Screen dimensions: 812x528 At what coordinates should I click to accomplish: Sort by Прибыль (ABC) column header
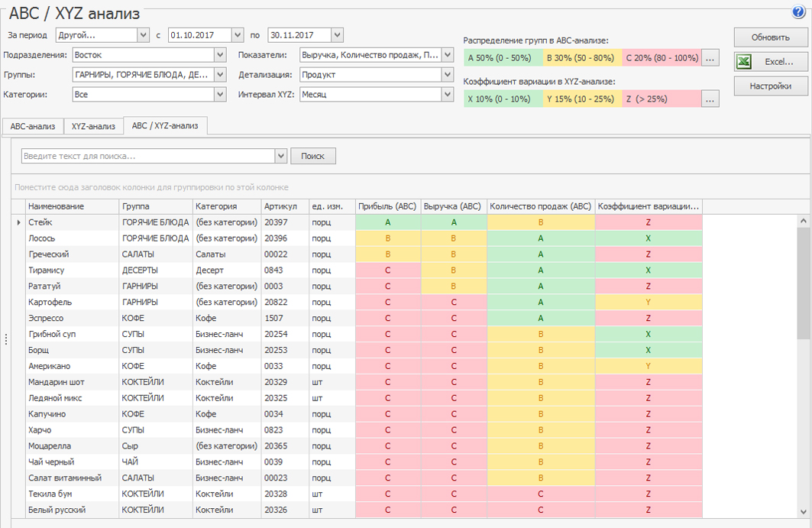387,206
